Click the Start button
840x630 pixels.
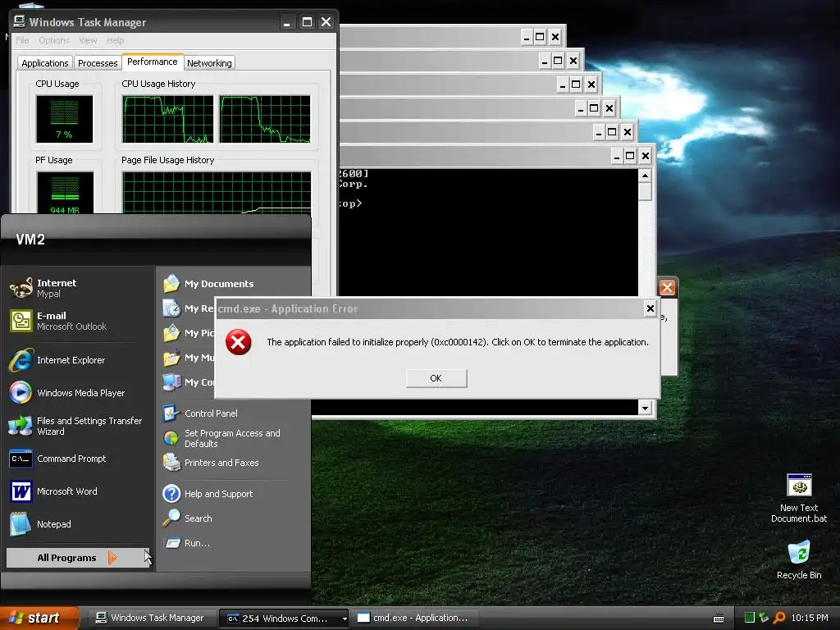[x=39, y=619]
